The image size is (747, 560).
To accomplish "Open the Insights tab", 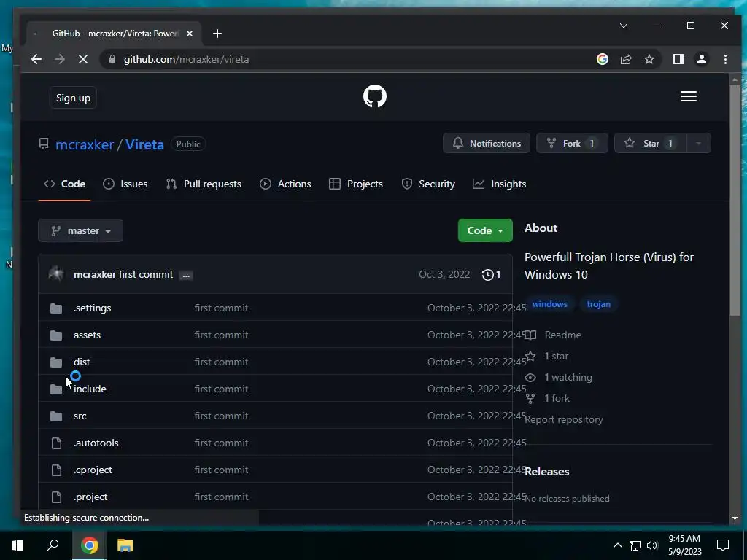I will pyautogui.click(x=499, y=184).
